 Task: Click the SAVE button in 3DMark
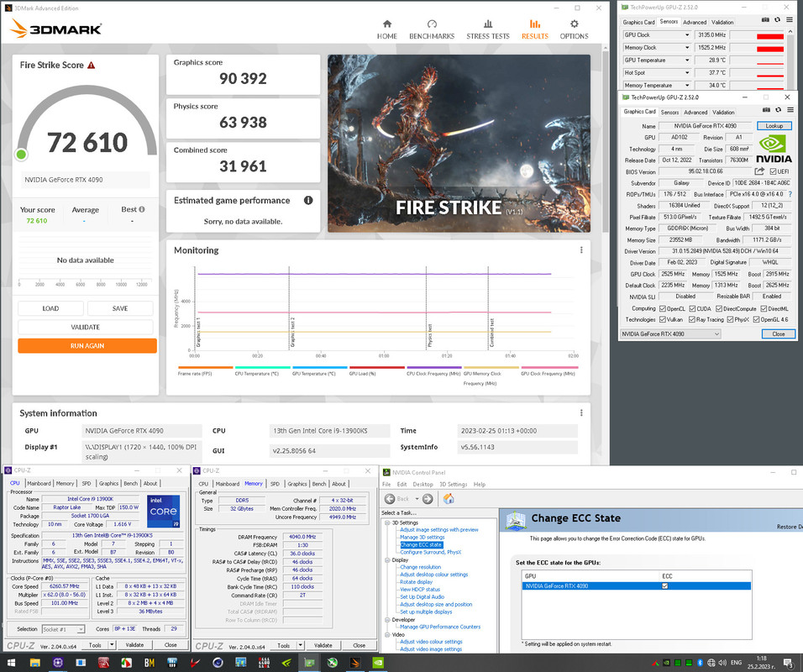(x=120, y=308)
